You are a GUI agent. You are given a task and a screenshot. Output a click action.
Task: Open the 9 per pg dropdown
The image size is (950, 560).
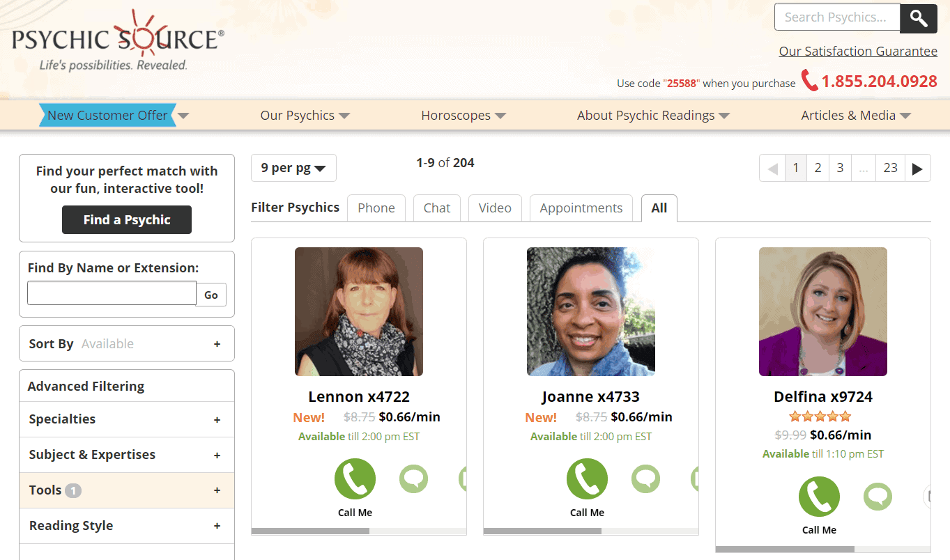click(x=293, y=168)
